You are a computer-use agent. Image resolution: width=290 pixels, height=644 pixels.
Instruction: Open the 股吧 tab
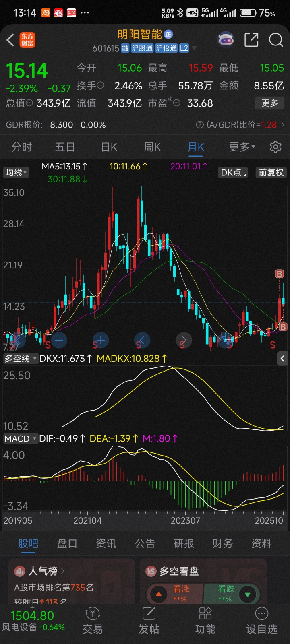point(28,544)
